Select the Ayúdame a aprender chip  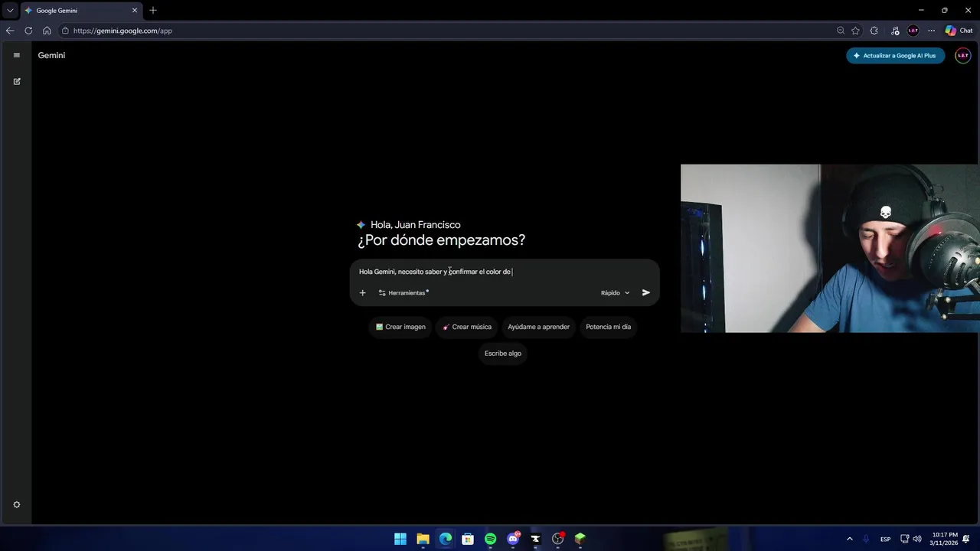tap(538, 327)
